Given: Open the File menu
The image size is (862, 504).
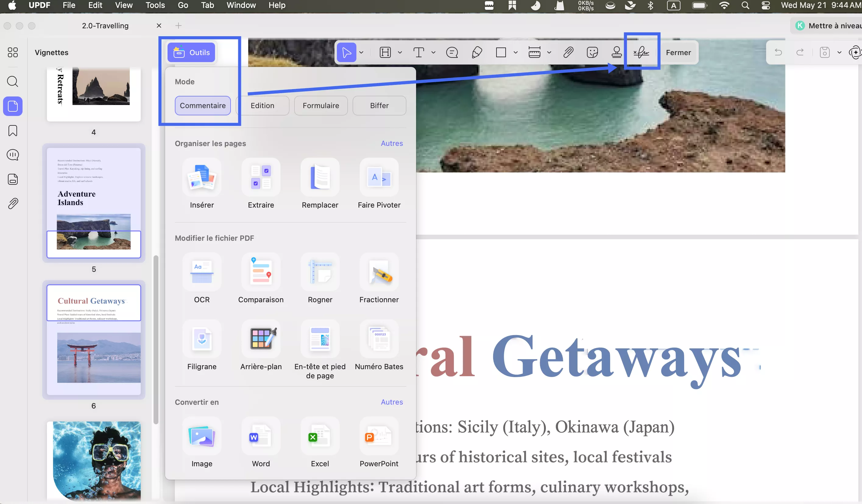Looking at the screenshot, I should point(69,5).
